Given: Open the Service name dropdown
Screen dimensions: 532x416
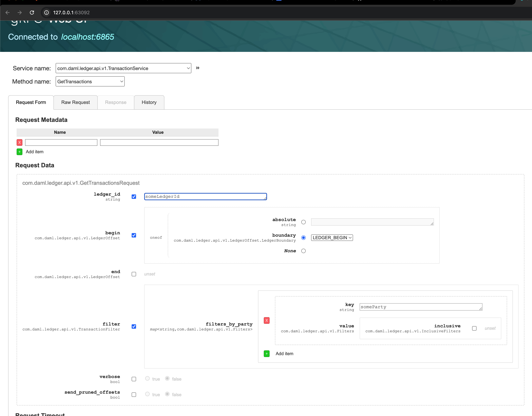Looking at the screenshot, I should coord(123,68).
